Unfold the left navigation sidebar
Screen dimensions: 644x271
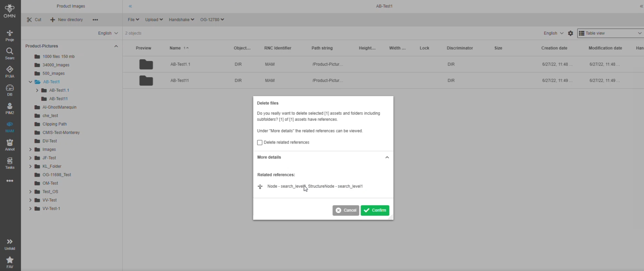tap(10, 244)
